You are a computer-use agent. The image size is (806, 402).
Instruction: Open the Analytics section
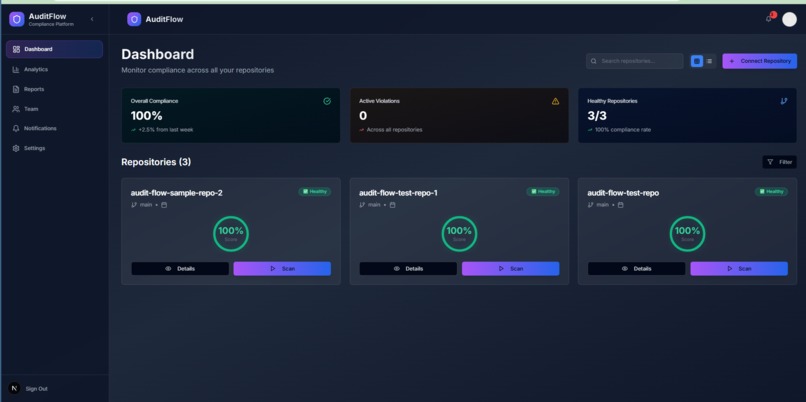click(54, 69)
